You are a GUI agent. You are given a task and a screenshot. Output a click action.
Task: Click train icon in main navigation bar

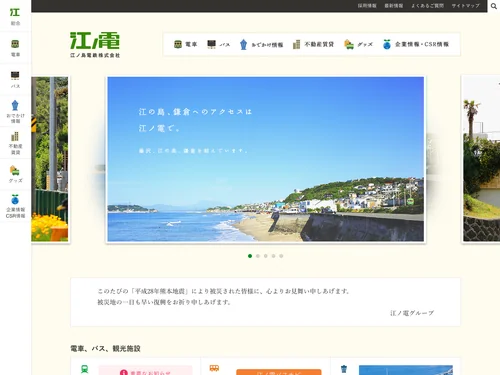click(178, 44)
